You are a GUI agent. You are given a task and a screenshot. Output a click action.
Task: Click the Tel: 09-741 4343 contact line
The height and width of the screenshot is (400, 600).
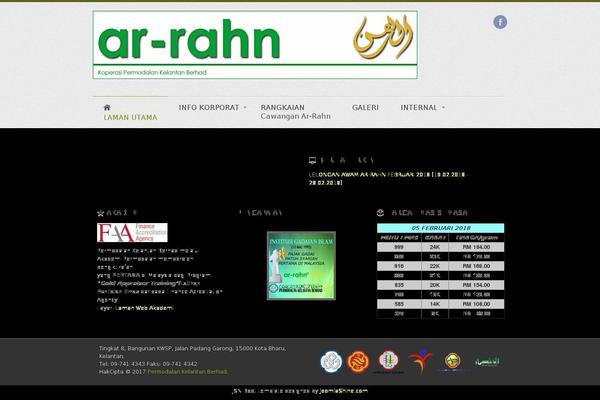click(x=148, y=364)
